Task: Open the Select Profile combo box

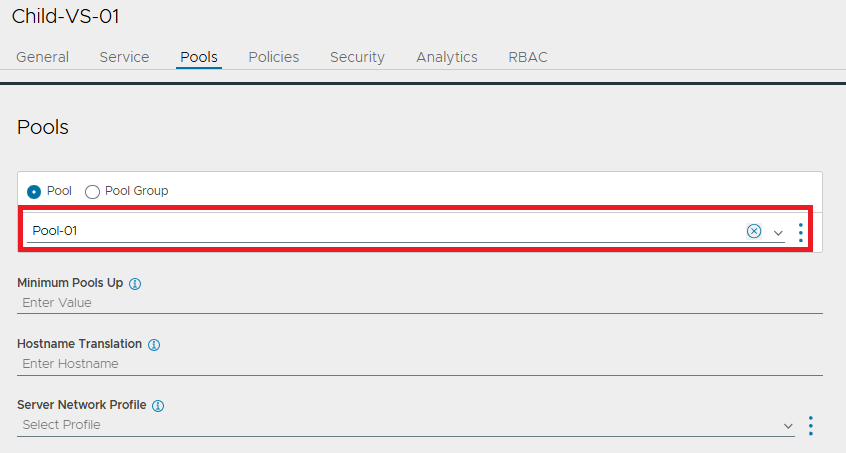Action: click(x=406, y=425)
